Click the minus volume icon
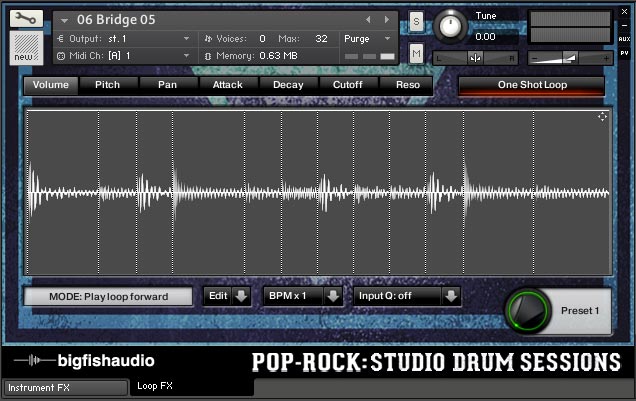The width and height of the screenshot is (636, 401). click(x=535, y=58)
